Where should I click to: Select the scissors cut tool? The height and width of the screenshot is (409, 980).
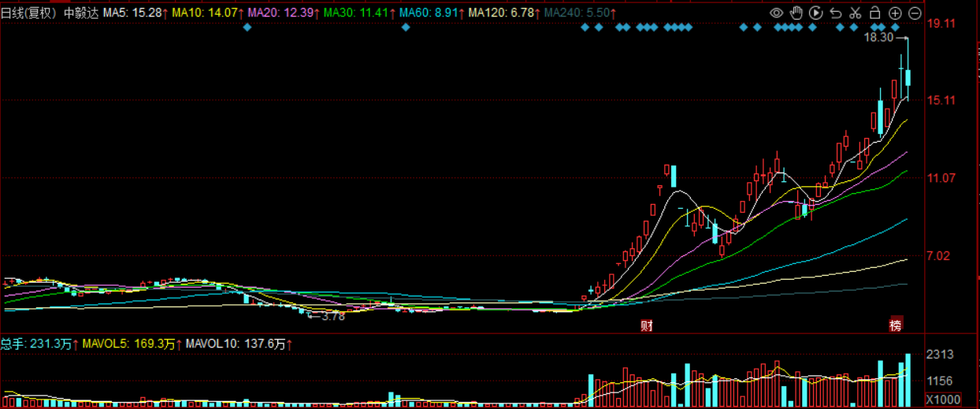point(856,13)
